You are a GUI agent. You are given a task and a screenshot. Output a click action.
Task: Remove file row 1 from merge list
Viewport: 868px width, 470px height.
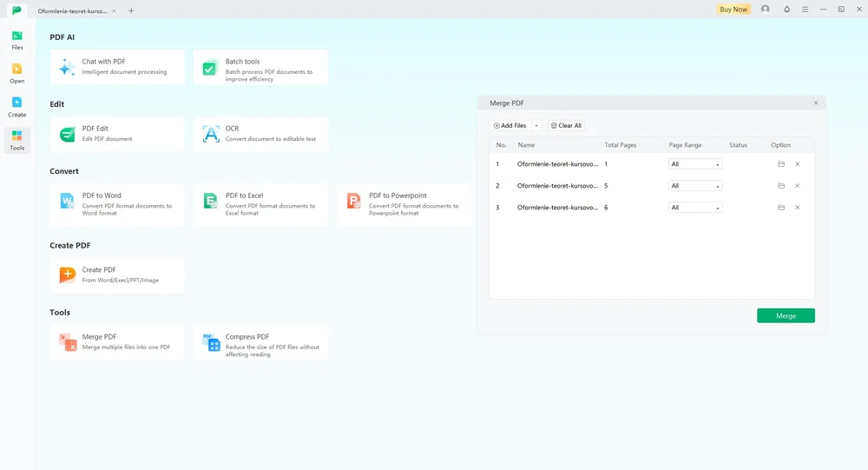(797, 164)
